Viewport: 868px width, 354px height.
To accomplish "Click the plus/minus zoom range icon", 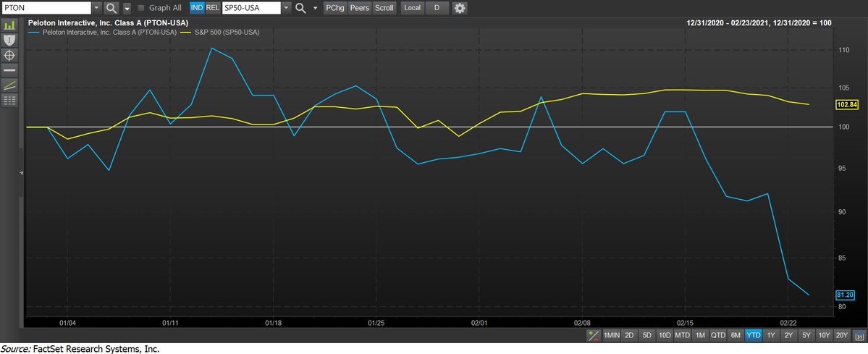I will [593, 336].
